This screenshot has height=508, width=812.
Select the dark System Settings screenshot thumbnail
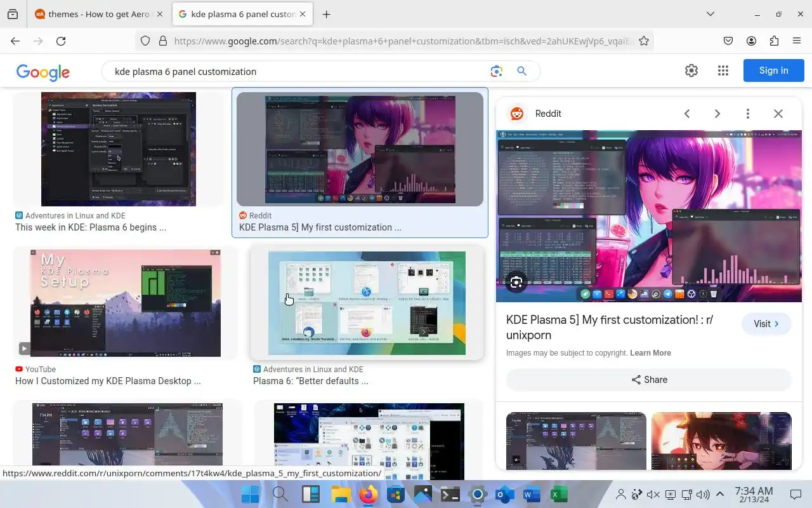119,149
